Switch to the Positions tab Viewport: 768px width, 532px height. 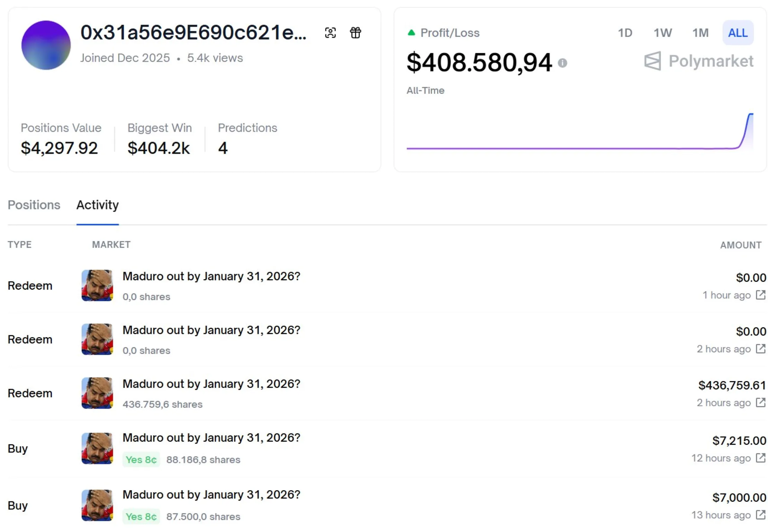point(34,205)
